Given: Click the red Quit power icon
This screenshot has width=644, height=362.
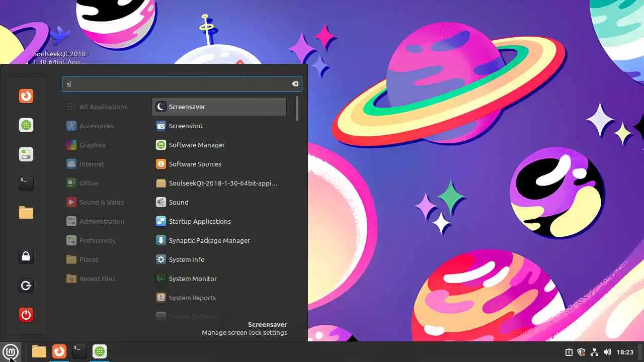Looking at the screenshot, I should point(26,315).
